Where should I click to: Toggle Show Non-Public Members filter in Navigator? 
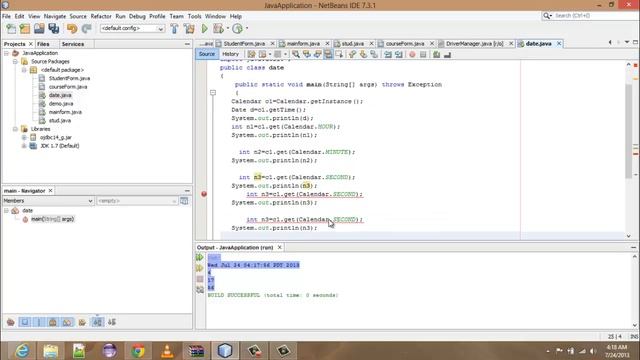pyautogui.click(x=53, y=322)
